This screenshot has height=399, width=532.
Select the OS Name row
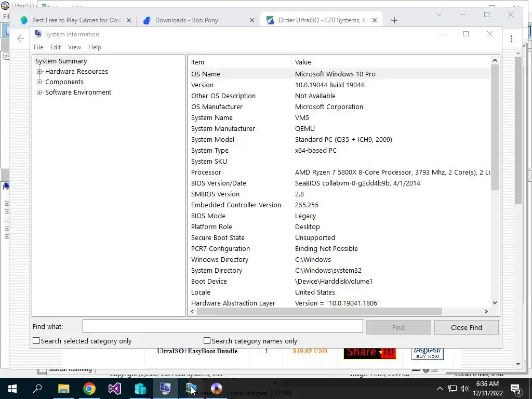(340, 74)
